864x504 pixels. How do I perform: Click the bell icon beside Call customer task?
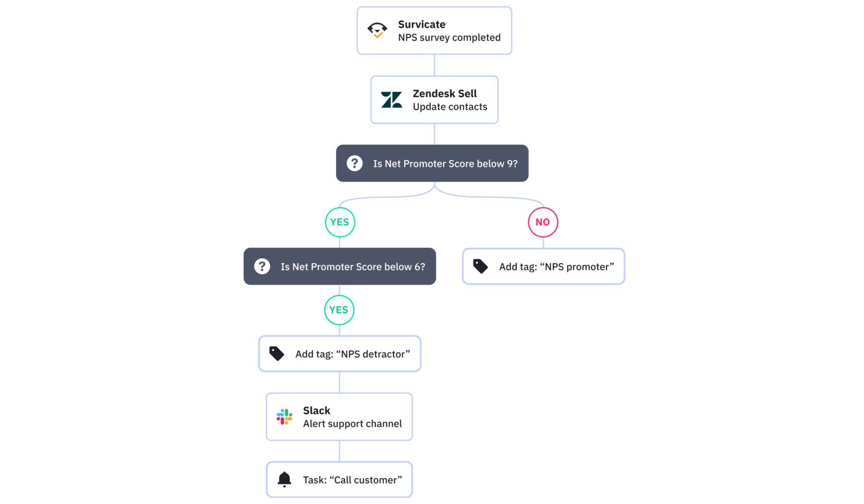tap(284, 479)
